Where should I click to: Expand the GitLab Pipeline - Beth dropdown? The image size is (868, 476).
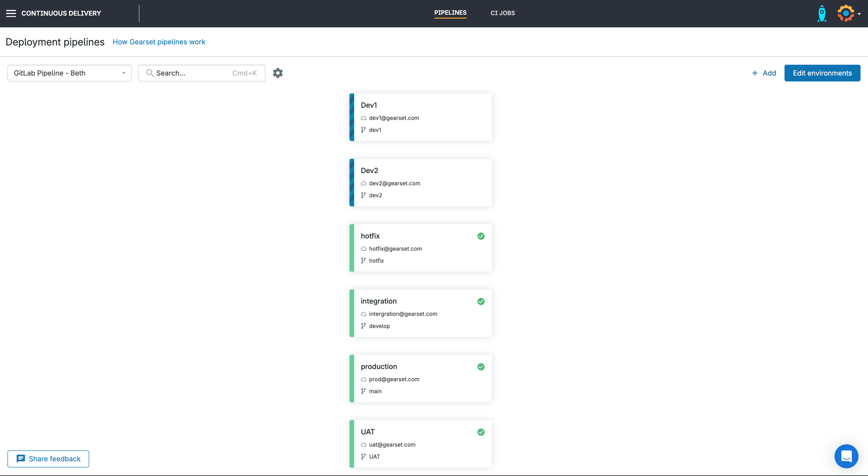pyautogui.click(x=69, y=73)
